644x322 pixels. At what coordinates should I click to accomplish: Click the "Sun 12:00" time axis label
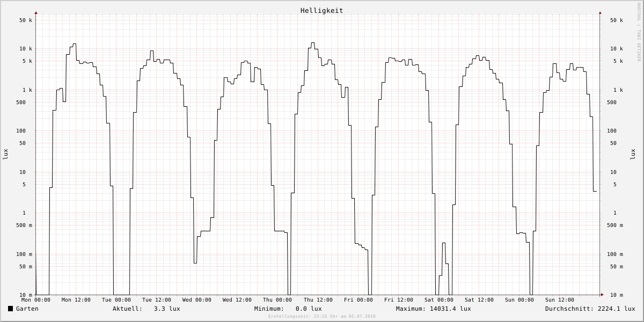(560, 300)
